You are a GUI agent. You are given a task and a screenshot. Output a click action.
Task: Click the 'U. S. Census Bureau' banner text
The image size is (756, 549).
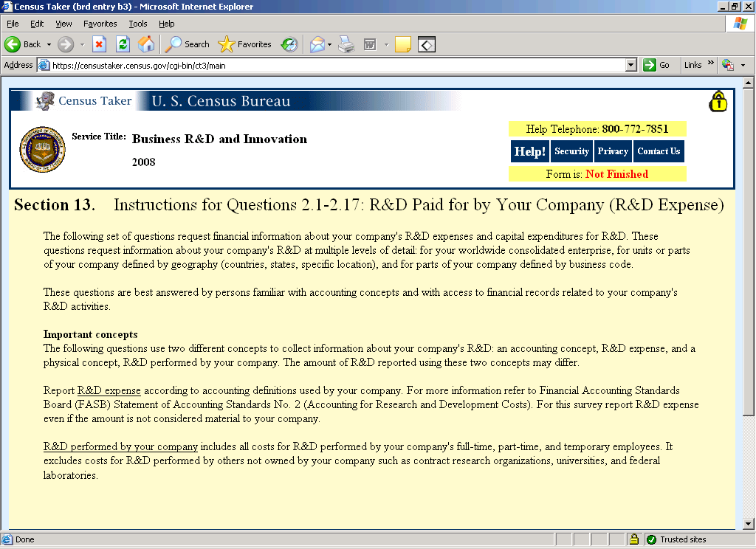[x=221, y=101]
